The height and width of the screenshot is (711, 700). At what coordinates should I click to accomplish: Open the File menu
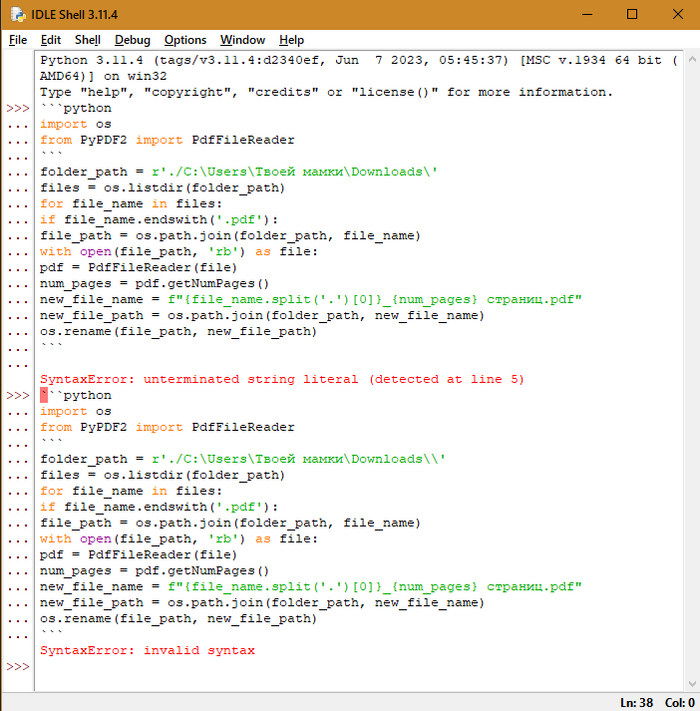pos(18,40)
